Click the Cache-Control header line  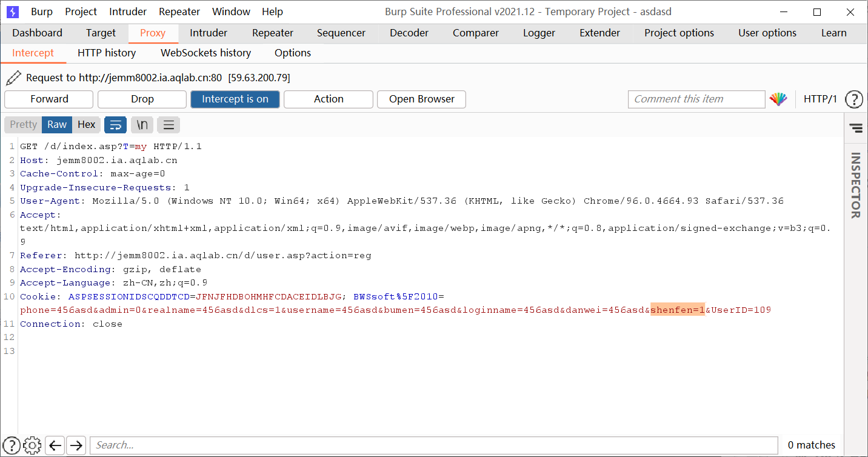93,173
